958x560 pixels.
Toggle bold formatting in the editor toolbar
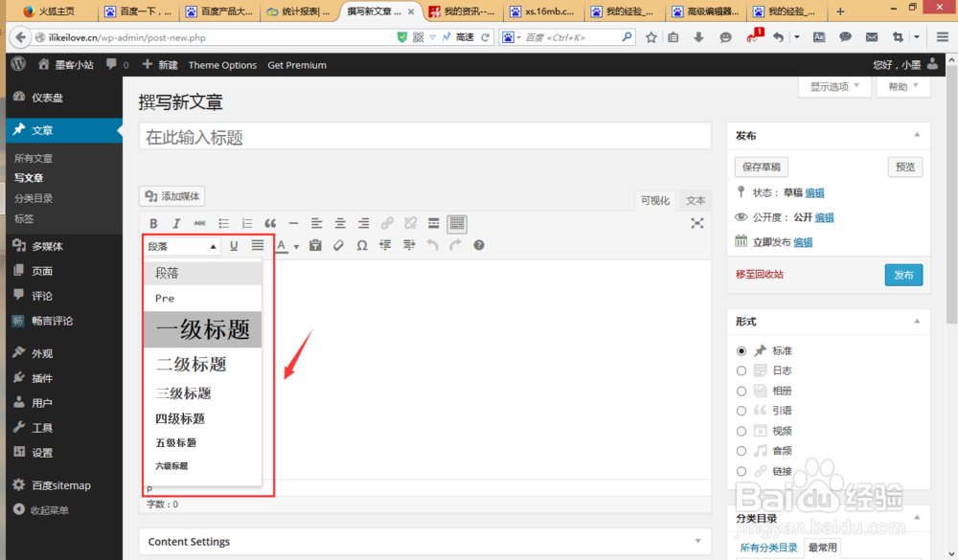click(x=153, y=223)
